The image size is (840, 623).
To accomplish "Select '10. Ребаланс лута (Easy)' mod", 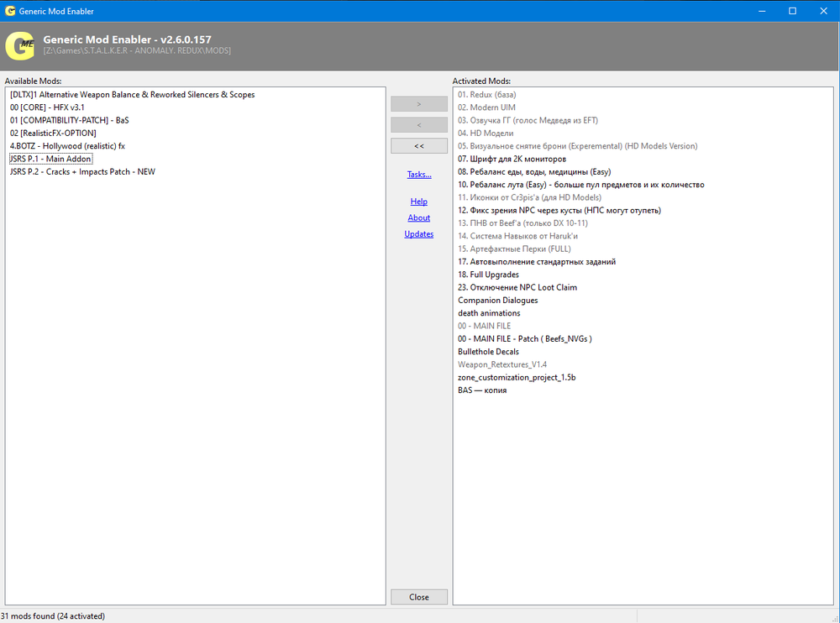I will pos(580,185).
